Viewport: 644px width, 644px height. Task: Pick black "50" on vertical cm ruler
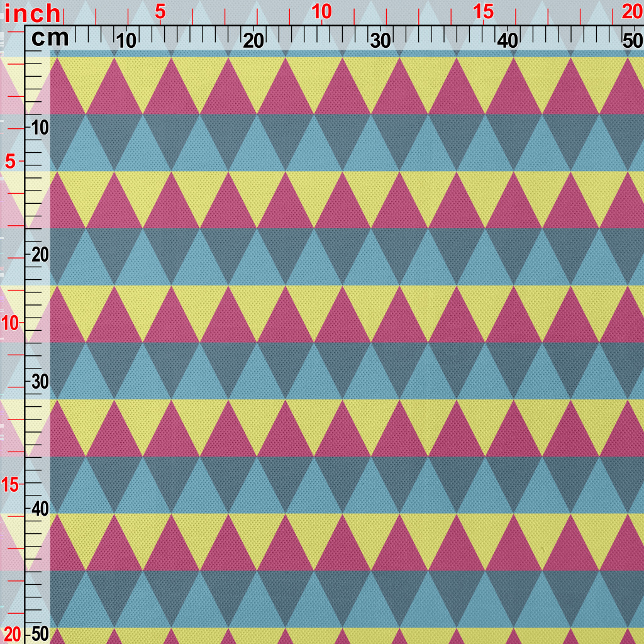(40, 635)
